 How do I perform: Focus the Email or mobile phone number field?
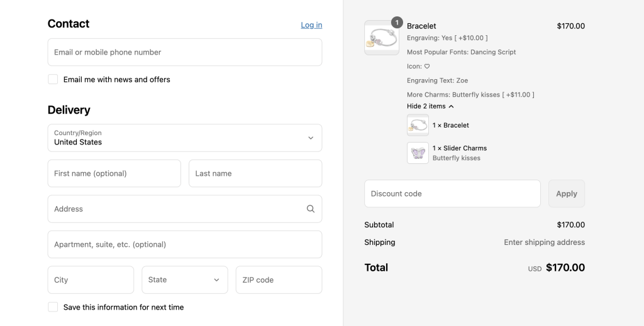pyautogui.click(x=185, y=52)
